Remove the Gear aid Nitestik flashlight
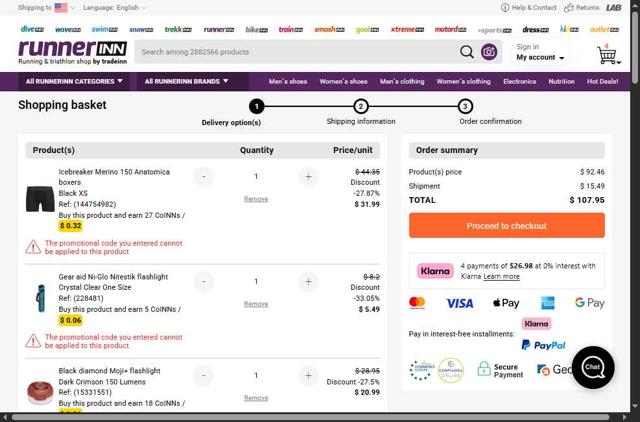Image resolution: width=640 pixels, height=422 pixels. click(256, 304)
